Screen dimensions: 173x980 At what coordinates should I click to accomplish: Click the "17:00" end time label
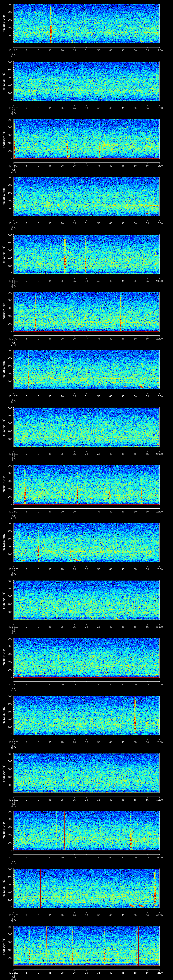click(x=160, y=50)
